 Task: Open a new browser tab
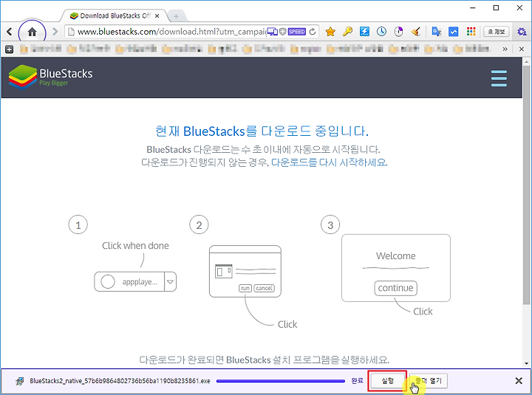coord(176,16)
